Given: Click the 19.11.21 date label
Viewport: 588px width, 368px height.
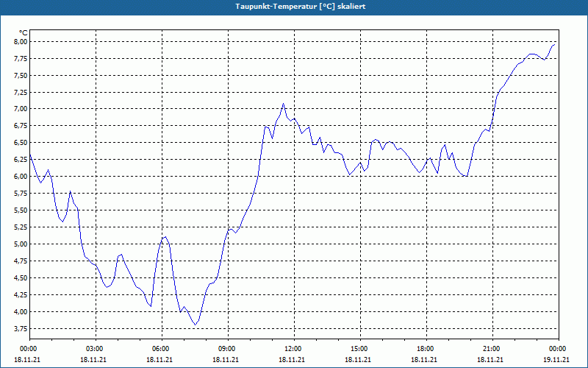Looking at the screenshot, I should 556,359.
